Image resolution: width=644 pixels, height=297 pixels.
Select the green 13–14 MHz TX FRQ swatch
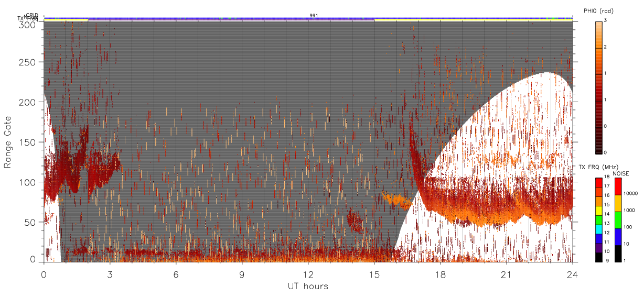click(x=598, y=220)
